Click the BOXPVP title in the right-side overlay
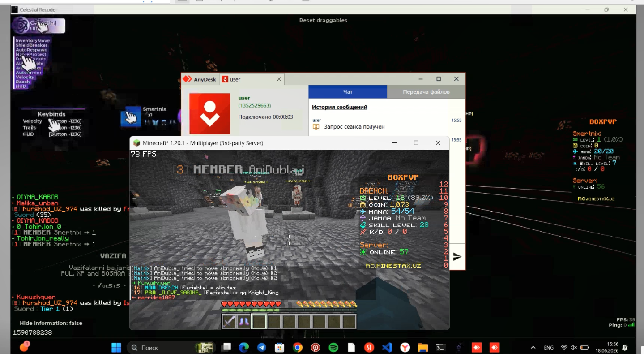The width and height of the screenshot is (644, 354). 603,122
